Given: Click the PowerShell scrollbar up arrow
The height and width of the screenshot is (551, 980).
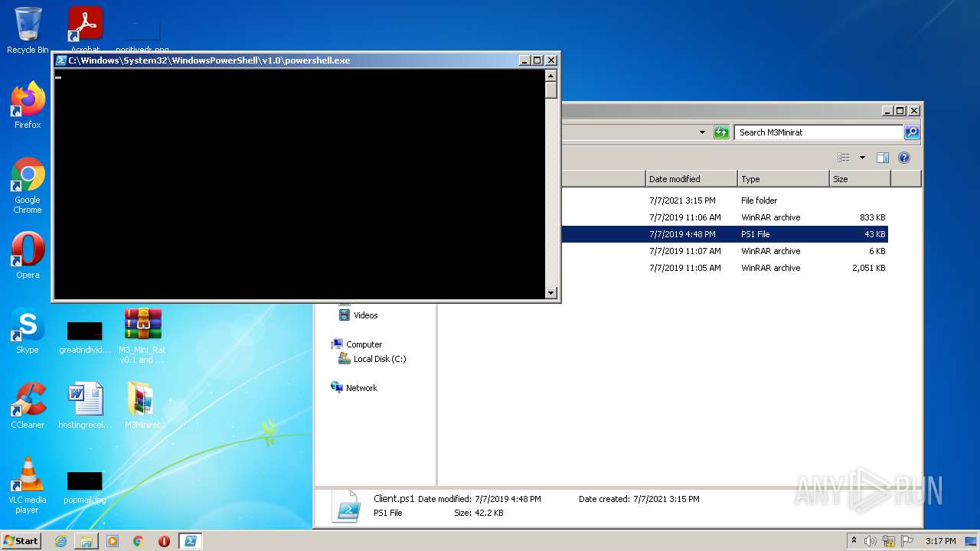Looking at the screenshot, I should coord(550,76).
